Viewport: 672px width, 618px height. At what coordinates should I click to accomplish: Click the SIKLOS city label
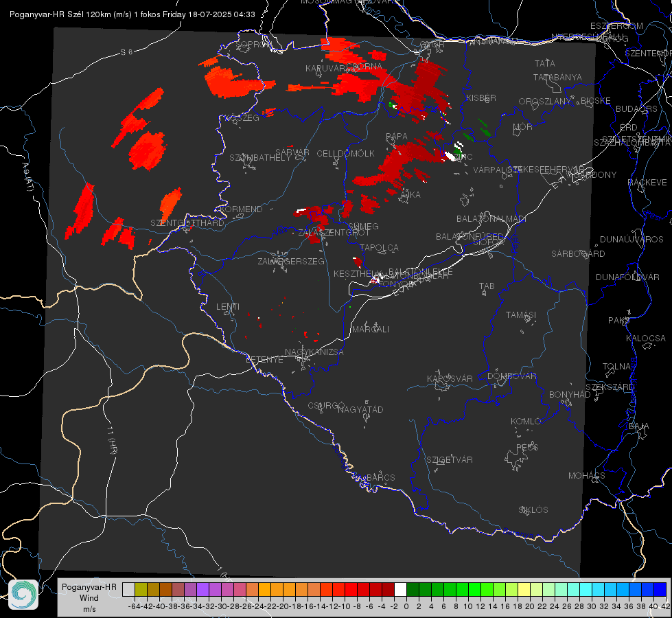coord(533,510)
